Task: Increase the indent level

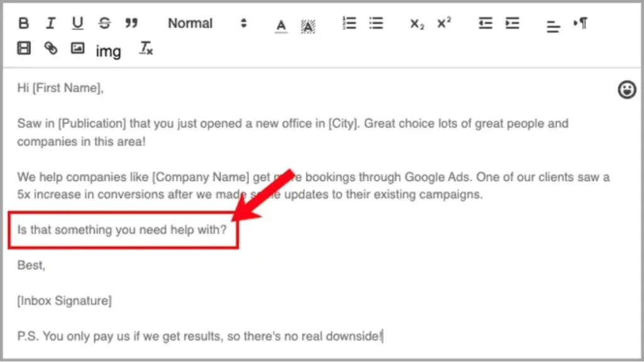Action: 512,23
